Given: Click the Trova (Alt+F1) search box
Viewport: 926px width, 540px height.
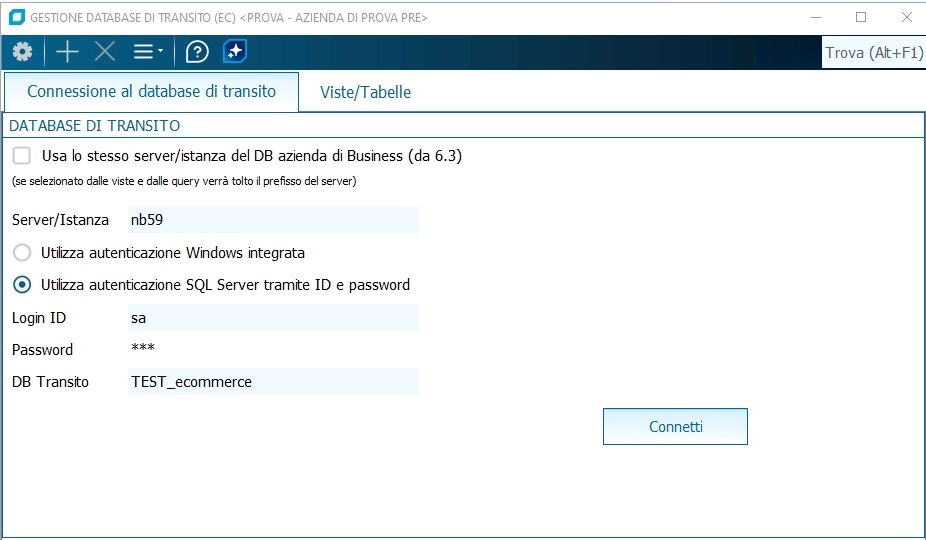Looking at the screenshot, I should pyautogui.click(x=873, y=53).
